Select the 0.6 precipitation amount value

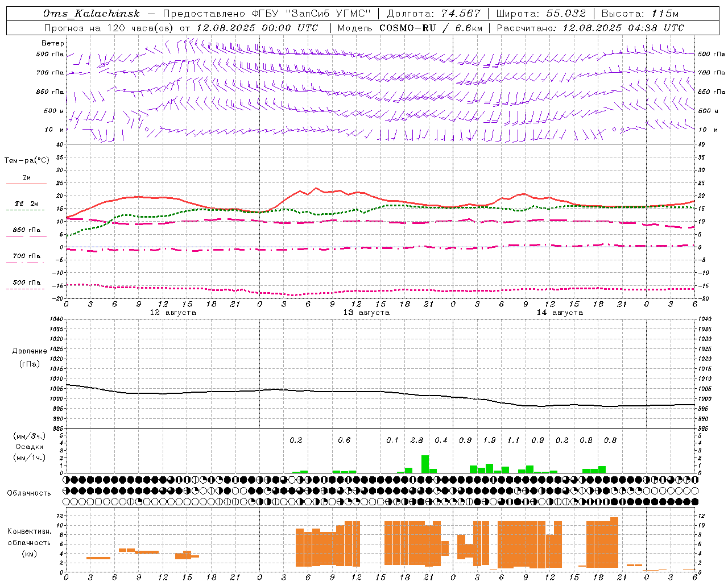click(344, 440)
